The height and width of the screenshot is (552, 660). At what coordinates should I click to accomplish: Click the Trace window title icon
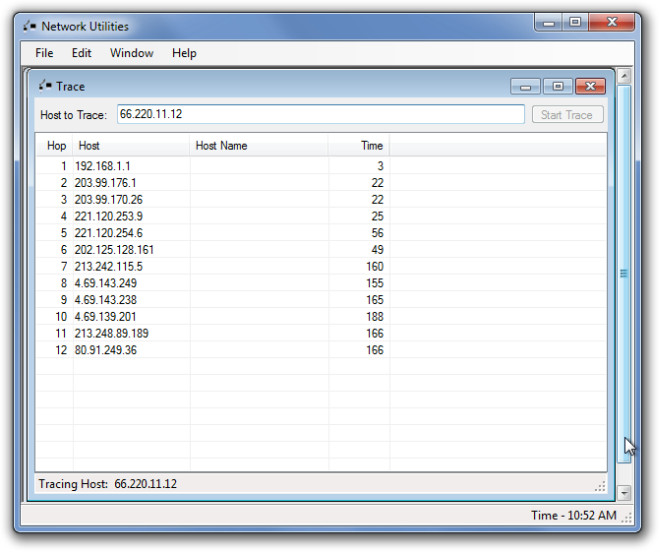pyautogui.click(x=45, y=86)
